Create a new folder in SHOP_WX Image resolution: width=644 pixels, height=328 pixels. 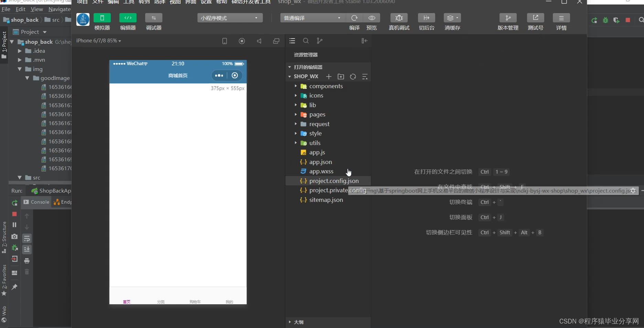pos(341,76)
